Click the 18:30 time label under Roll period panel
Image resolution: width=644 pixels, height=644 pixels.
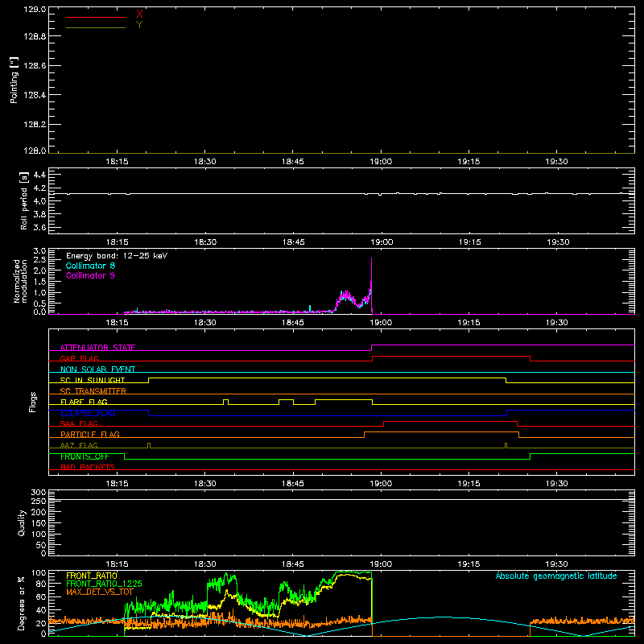coord(205,242)
